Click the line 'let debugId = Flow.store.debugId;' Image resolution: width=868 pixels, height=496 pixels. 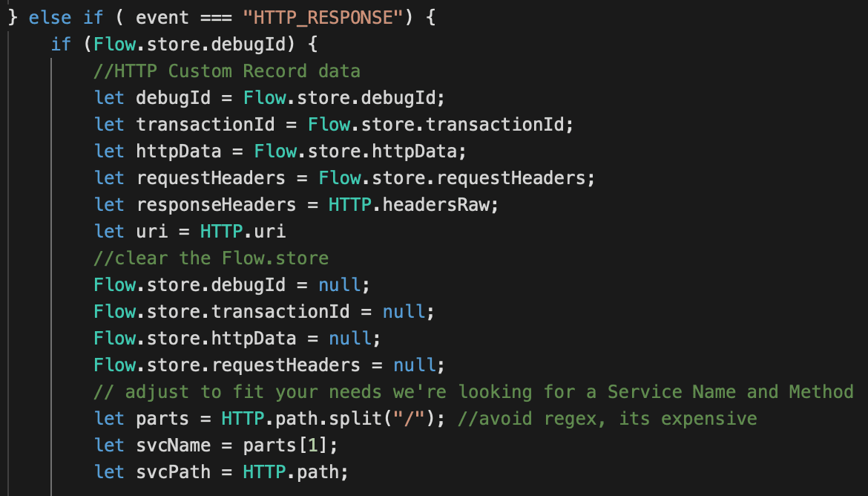tap(269, 97)
